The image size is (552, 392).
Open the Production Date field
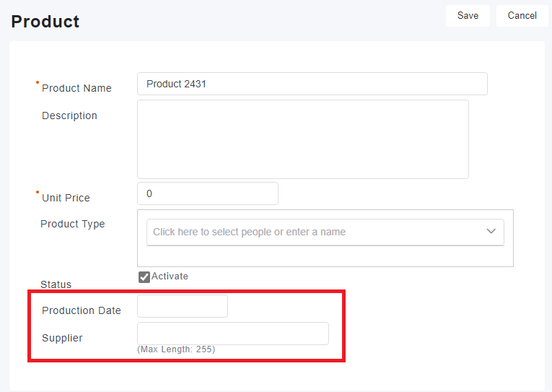(183, 306)
